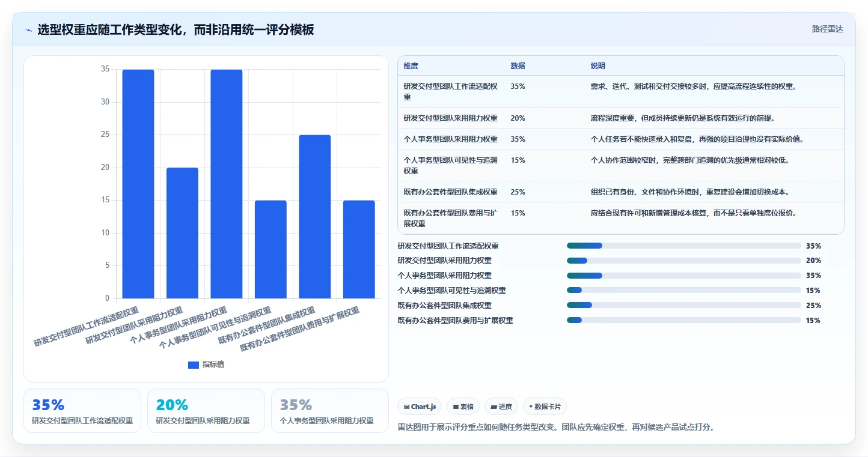Image resolution: width=868 pixels, height=457 pixels.
Task: Click the description starting 组织已有身份
Action: (x=690, y=192)
